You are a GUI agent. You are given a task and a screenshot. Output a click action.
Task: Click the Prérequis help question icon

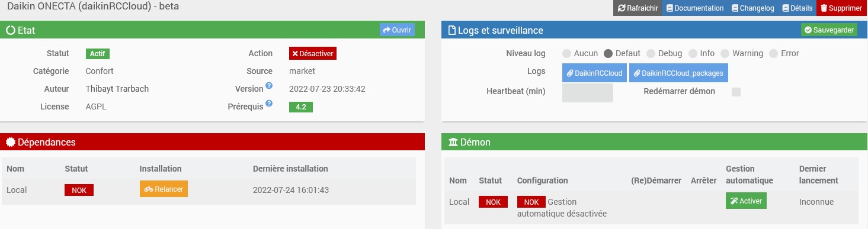[269, 104]
